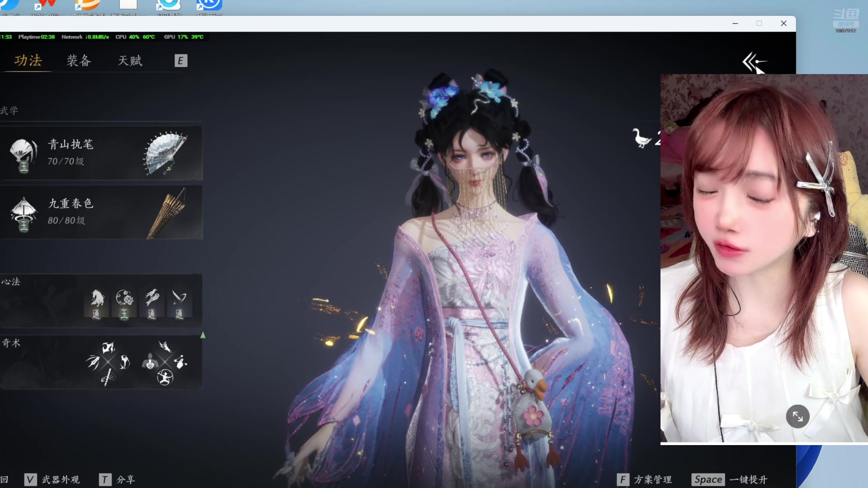Screen dimensions: 868x488
Task: Click the Playtime 02:38 overlay readout
Action: point(36,37)
